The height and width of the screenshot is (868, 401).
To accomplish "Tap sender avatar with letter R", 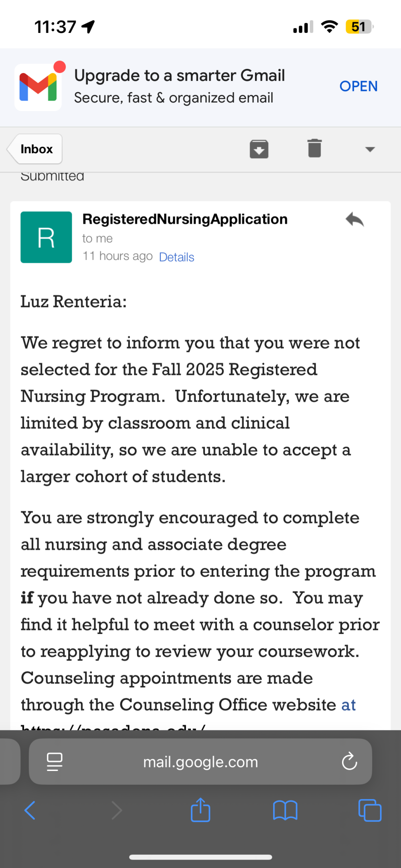I will pyautogui.click(x=46, y=237).
